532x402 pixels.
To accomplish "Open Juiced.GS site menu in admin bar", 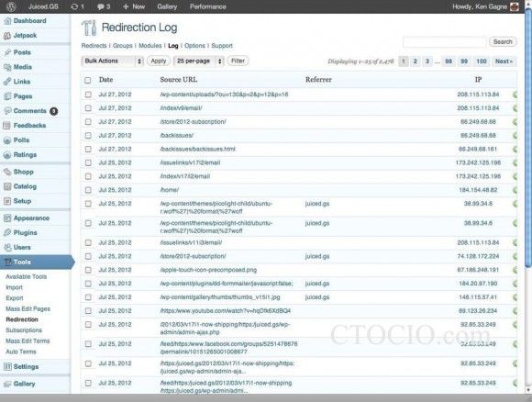I will [x=43, y=6].
